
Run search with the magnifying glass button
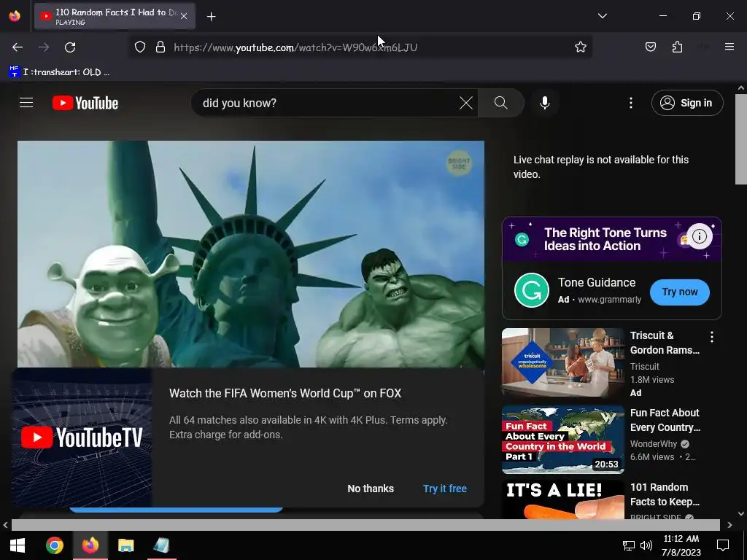pos(500,103)
